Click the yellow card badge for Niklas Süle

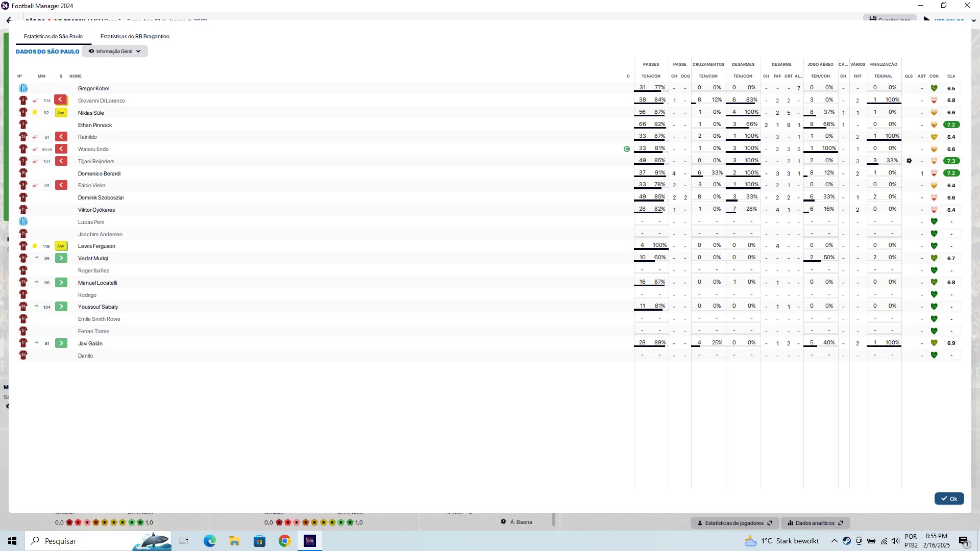61,113
